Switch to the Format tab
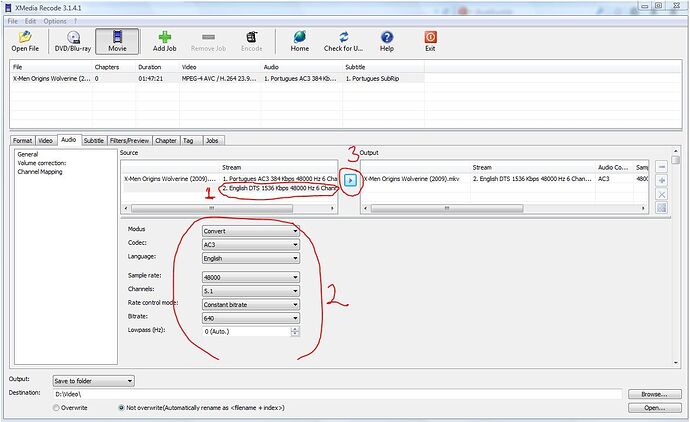 (x=22, y=140)
